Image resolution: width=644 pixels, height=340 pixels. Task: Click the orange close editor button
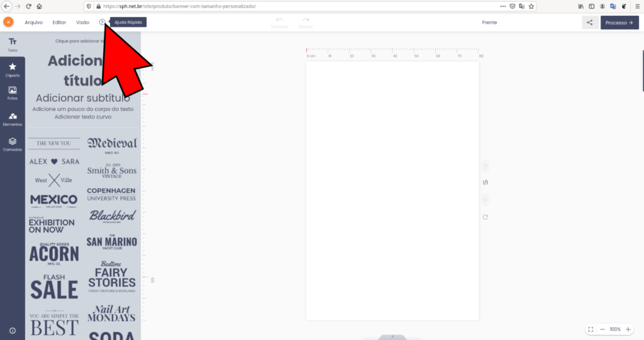8,22
